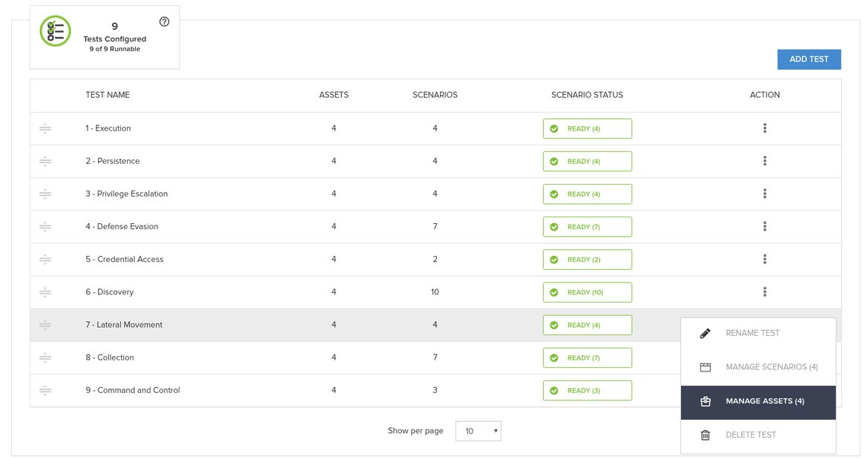Select test name 3 - Privilege Escalation
Viewport: 868px width, 459px height.
click(126, 194)
